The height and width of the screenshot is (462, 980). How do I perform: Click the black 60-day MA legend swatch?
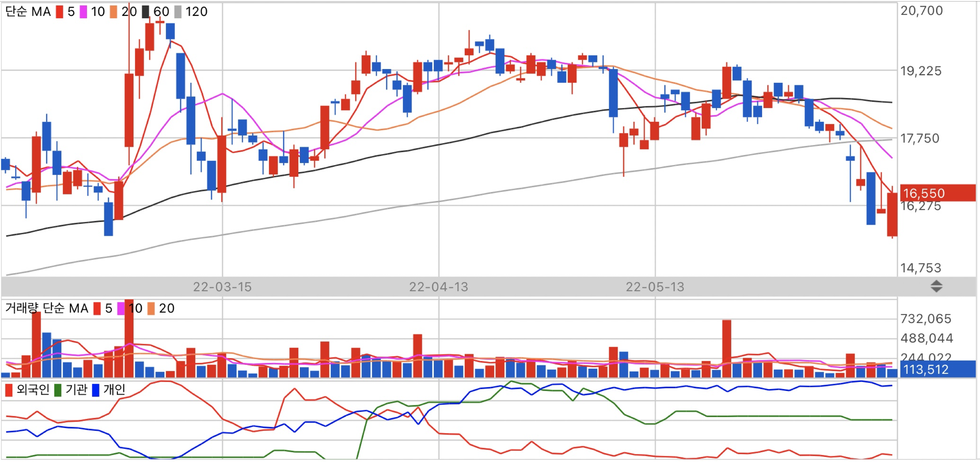click(145, 12)
